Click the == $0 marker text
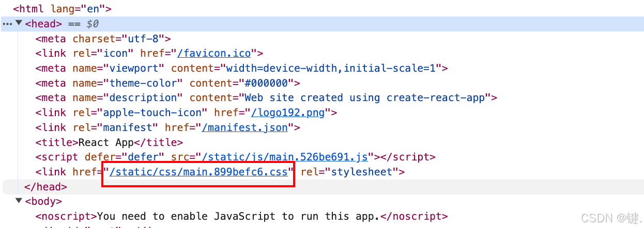 84,24
